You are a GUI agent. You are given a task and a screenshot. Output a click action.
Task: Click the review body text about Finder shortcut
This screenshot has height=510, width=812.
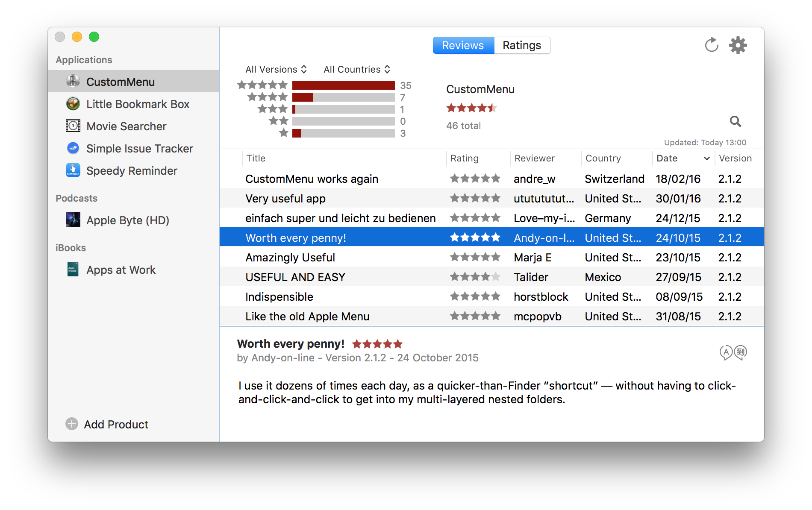point(487,393)
